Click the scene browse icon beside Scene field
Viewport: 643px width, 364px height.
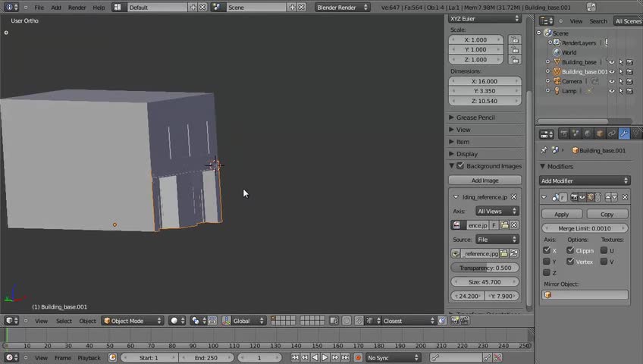tap(217, 8)
